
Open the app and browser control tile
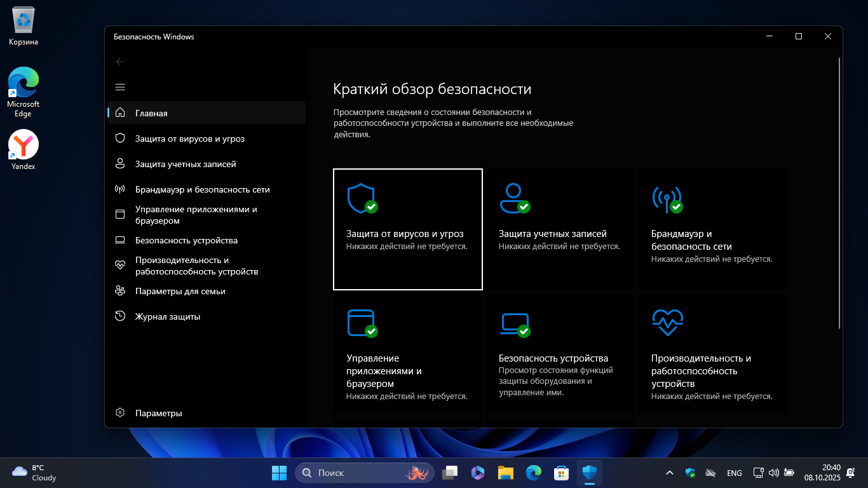click(x=407, y=354)
